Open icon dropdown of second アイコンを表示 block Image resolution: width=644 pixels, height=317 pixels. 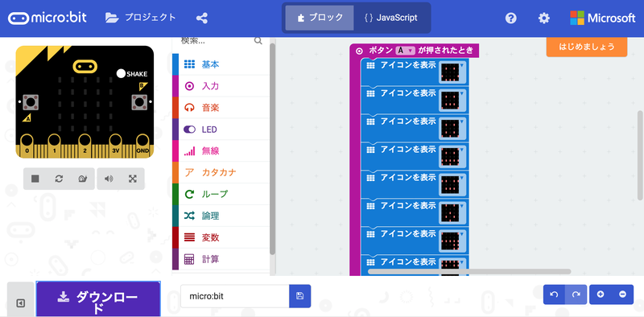click(x=452, y=101)
